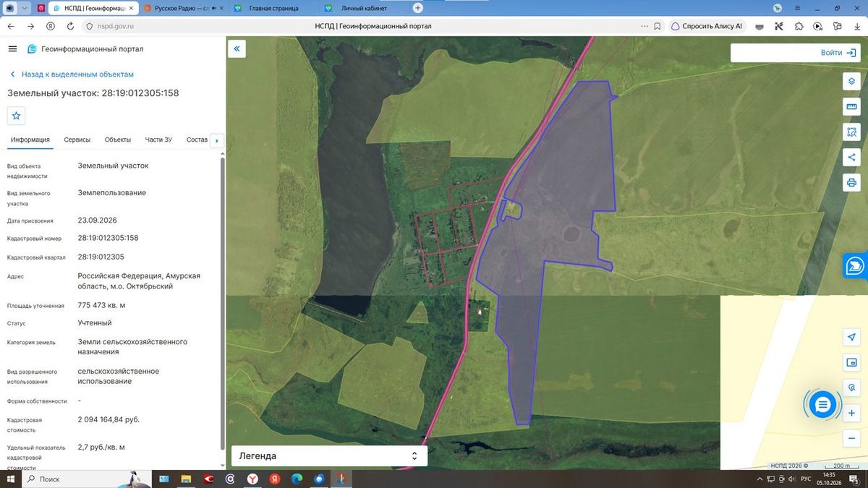Select cadastral number 28:19:012305:158 value

[x=108, y=238]
